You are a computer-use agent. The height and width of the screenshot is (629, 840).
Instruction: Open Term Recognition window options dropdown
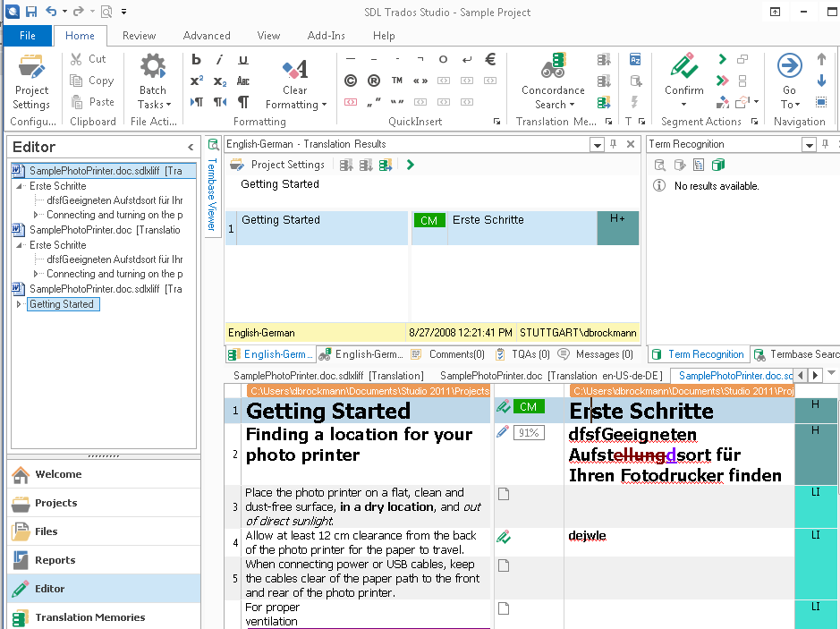[809, 145]
